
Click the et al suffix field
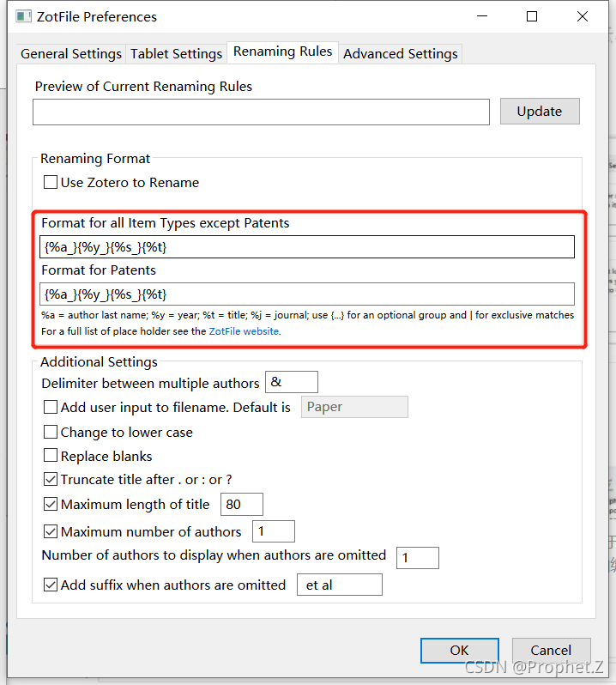[340, 585]
